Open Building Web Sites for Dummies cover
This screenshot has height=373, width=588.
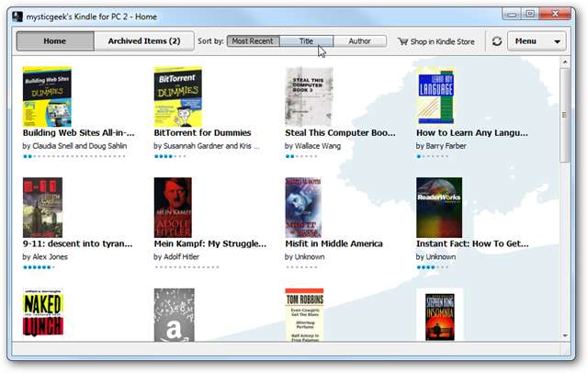(x=47, y=96)
